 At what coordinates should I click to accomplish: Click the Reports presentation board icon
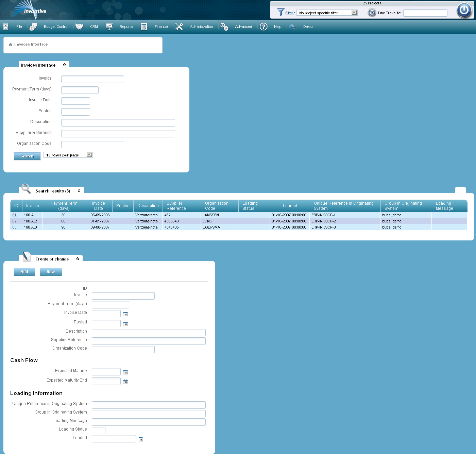tap(109, 27)
